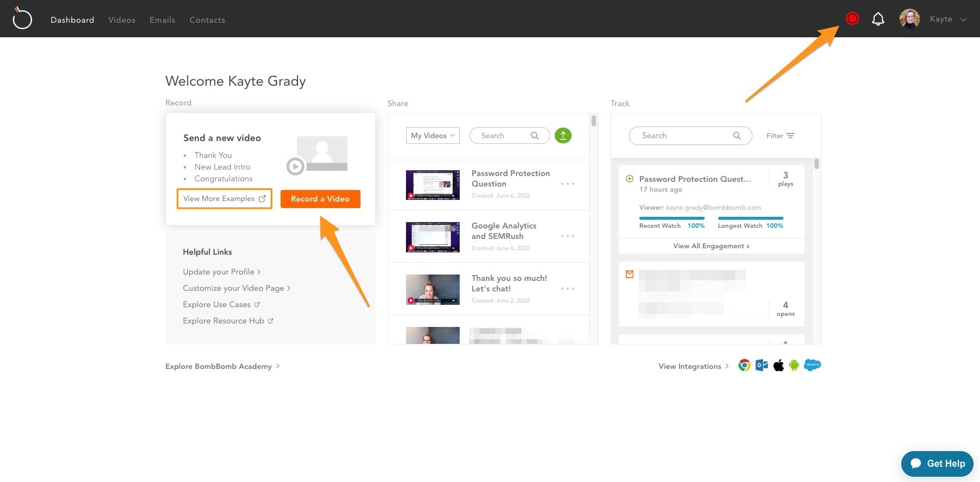Click play icon beside Password Protection Quest
The height and width of the screenshot is (482, 980).
pyautogui.click(x=629, y=179)
